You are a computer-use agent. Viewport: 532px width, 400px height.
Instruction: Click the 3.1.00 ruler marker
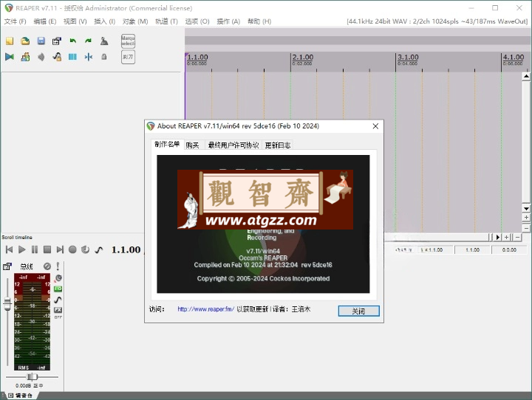pyautogui.click(x=408, y=58)
